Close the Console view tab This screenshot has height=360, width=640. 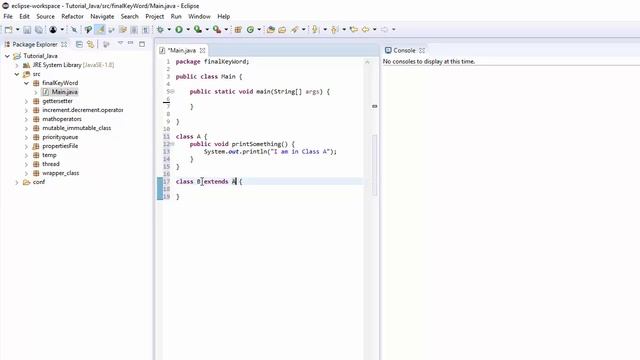(x=422, y=50)
